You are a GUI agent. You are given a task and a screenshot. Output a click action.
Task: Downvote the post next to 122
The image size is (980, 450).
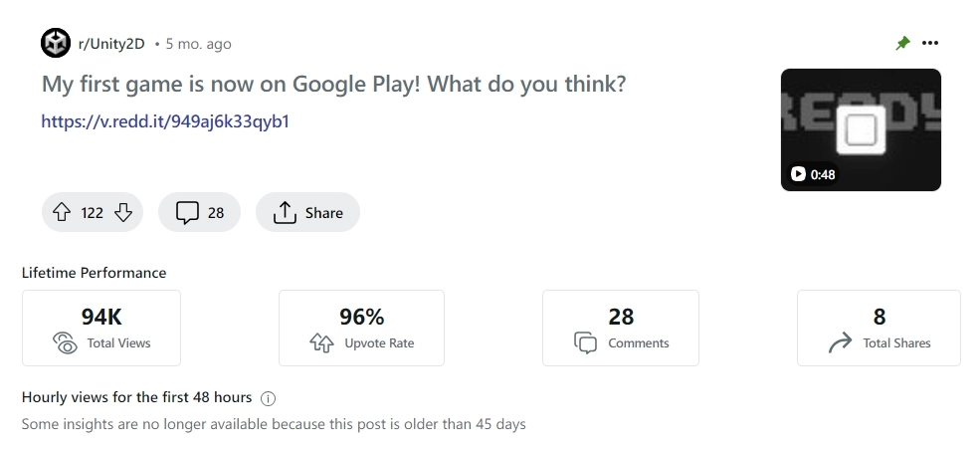tap(123, 212)
